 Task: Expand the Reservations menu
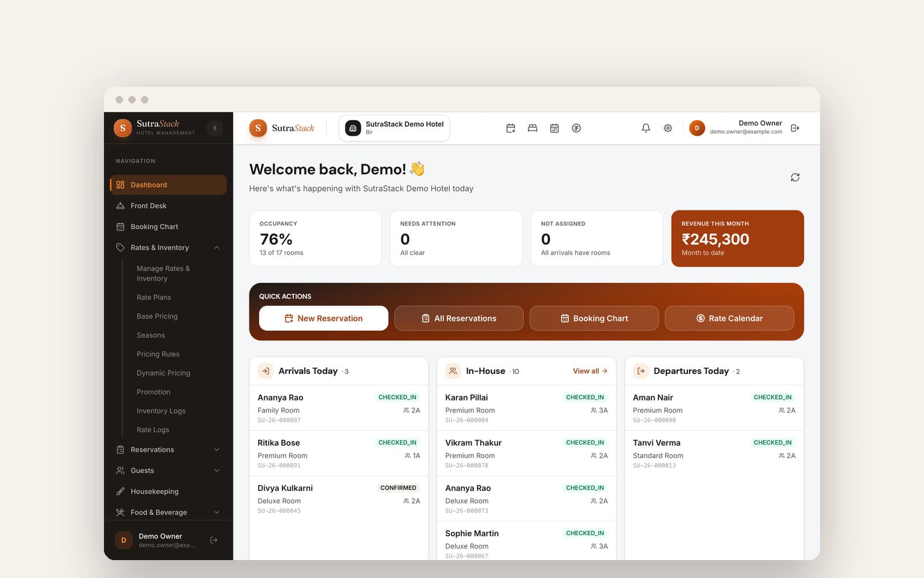click(168, 450)
